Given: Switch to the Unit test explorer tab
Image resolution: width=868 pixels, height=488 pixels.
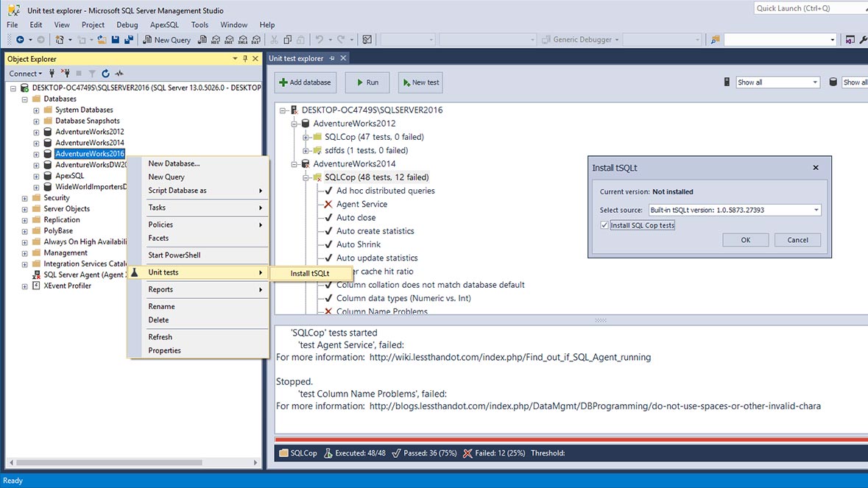Looking at the screenshot, I should (x=296, y=58).
